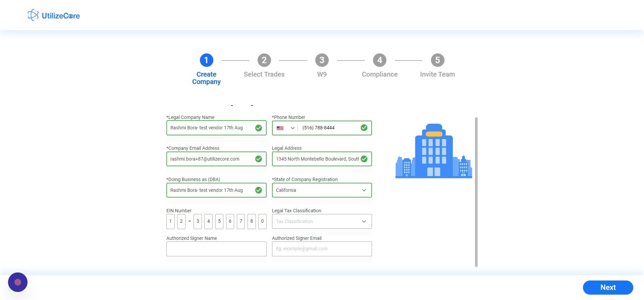Select EIN digit box containing 2
Screen dimensions: 644x300
tap(181, 221)
